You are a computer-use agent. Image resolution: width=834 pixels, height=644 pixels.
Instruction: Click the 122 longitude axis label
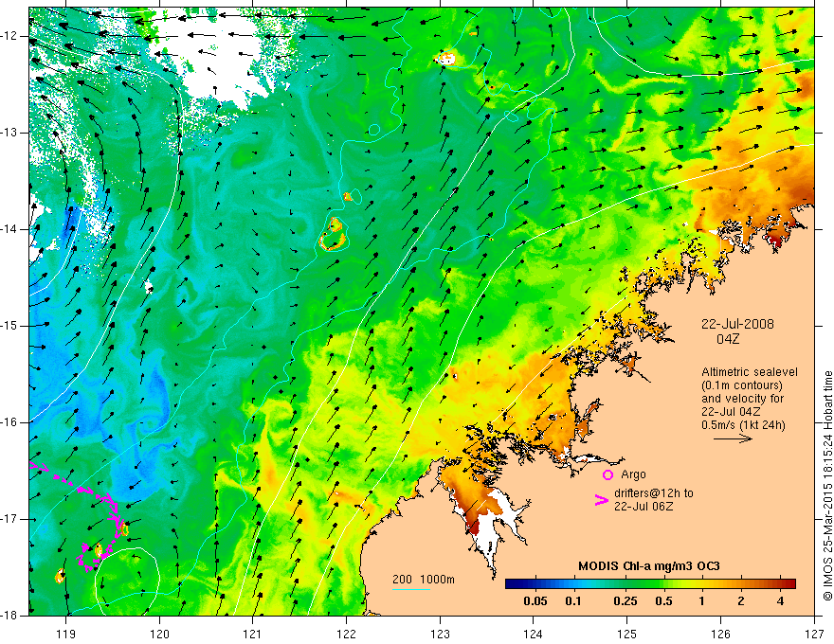[346, 634]
